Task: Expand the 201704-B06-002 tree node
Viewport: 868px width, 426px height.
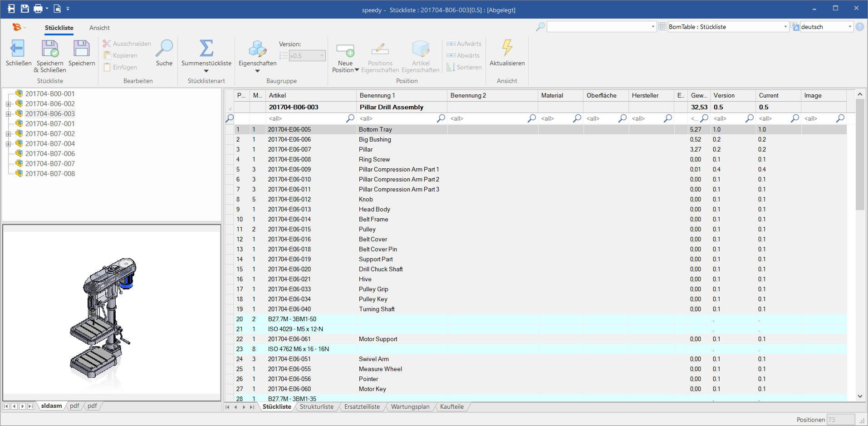Action: tap(8, 104)
